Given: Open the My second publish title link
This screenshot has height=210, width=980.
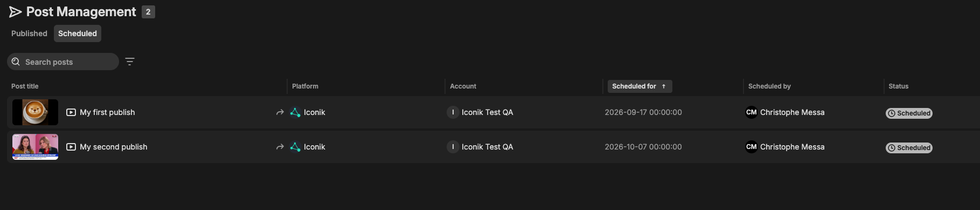Looking at the screenshot, I should [114, 147].
